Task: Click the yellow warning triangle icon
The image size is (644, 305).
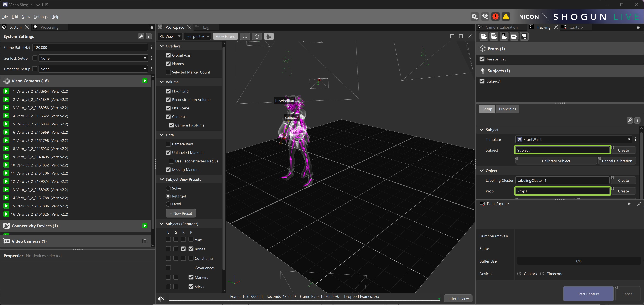Action: click(506, 17)
